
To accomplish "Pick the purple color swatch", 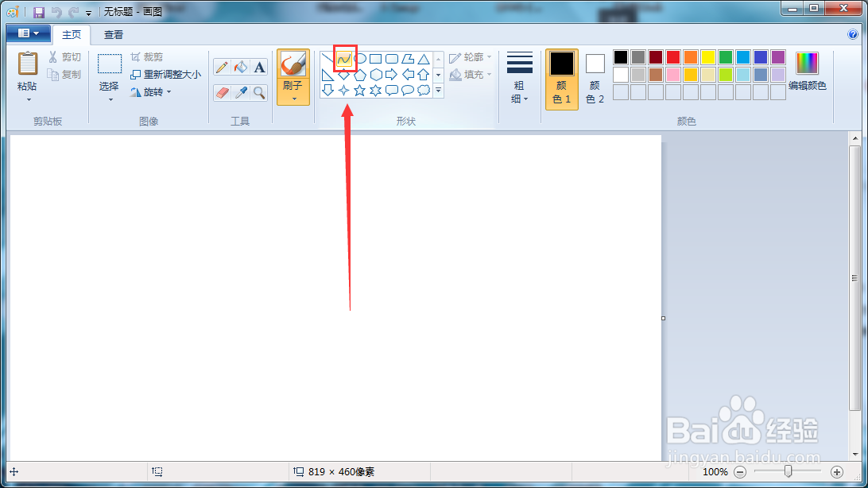I will click(x=778, y=57).
